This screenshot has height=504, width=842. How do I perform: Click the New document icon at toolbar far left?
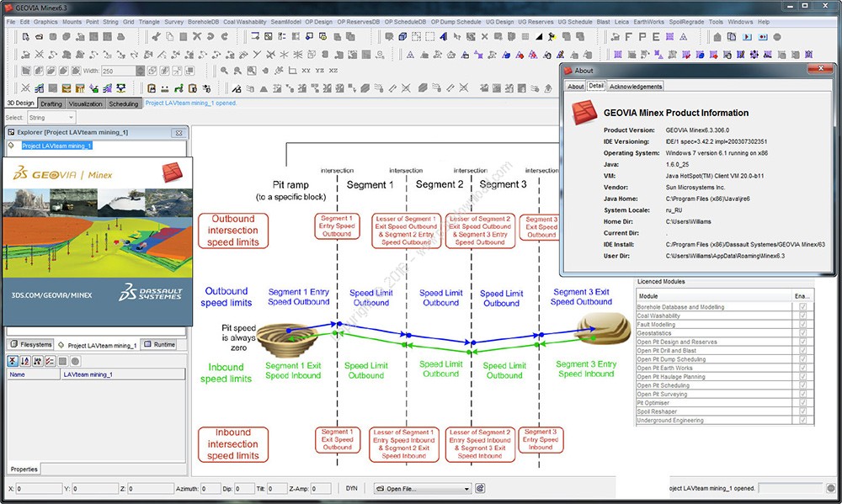tap(24, 36)
